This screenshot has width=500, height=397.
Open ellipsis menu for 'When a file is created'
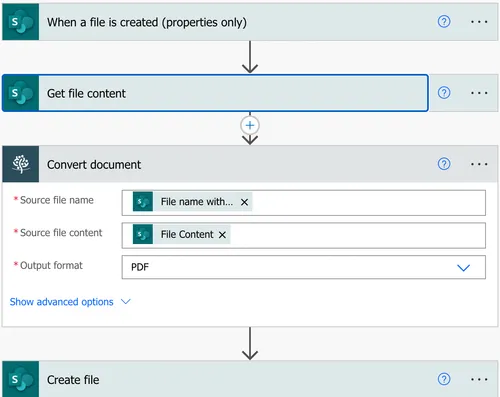pyautogui.click(x=479, y=22)
